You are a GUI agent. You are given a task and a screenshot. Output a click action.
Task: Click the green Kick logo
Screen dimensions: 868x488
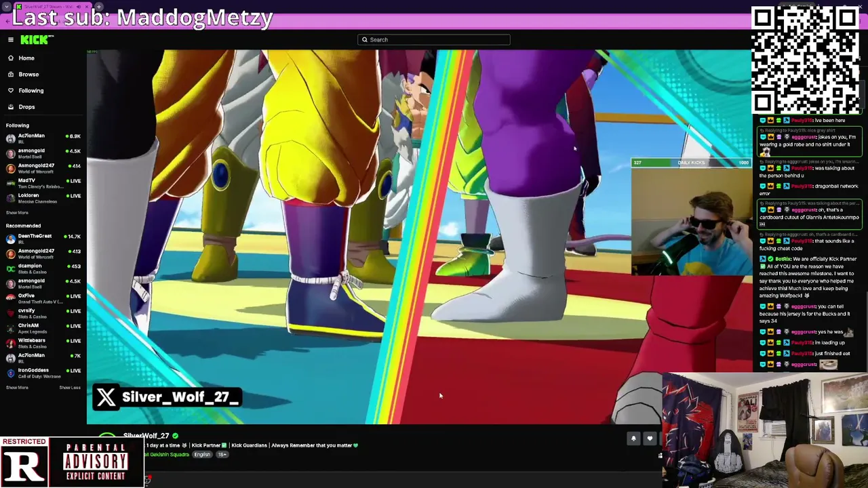(34, 40)
